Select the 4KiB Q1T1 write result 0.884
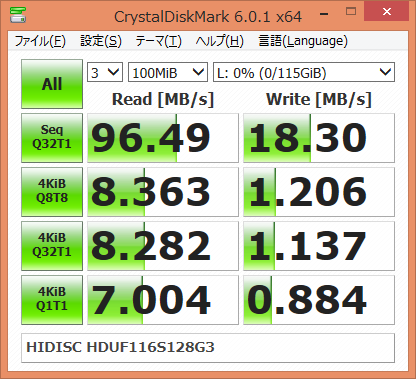The width and height of the screenshot is (416, 379). coord(319,300)
